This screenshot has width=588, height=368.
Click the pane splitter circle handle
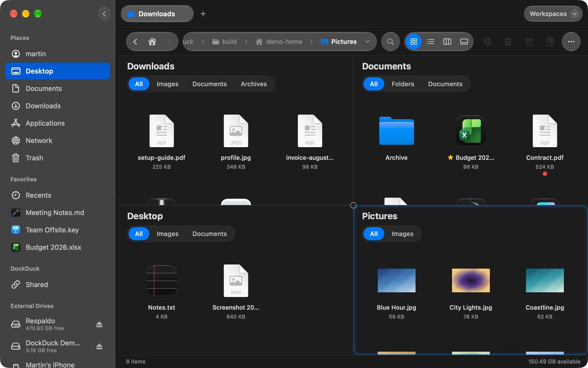pos(353,205)
